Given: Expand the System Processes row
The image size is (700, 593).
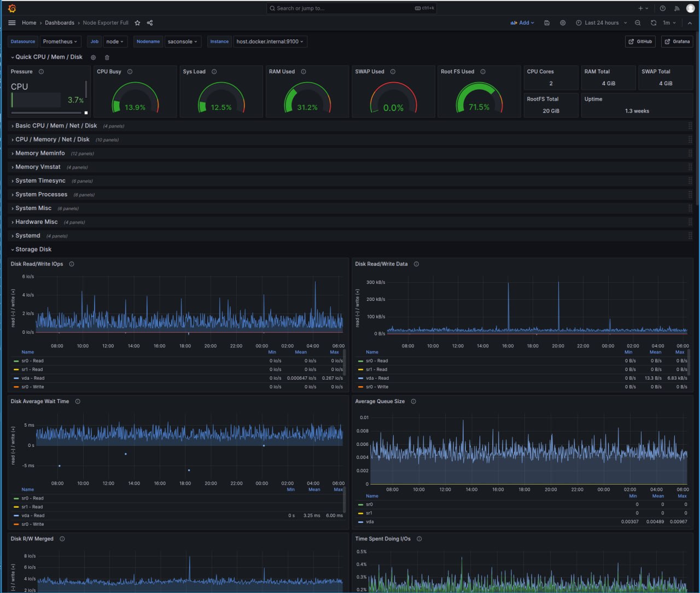Looking at the screenshot, I should (x=39, y=194).
